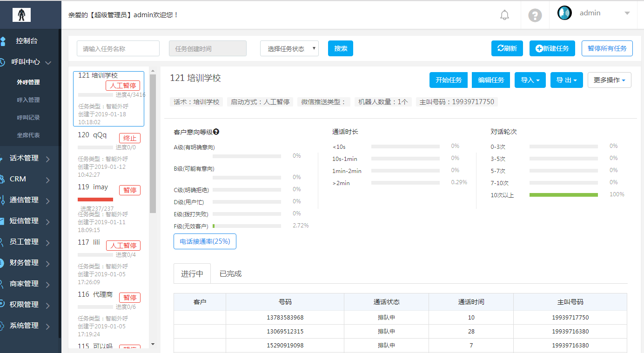Click the admin avatar icon
Viewport: 644px width, 353px height.
564,13
